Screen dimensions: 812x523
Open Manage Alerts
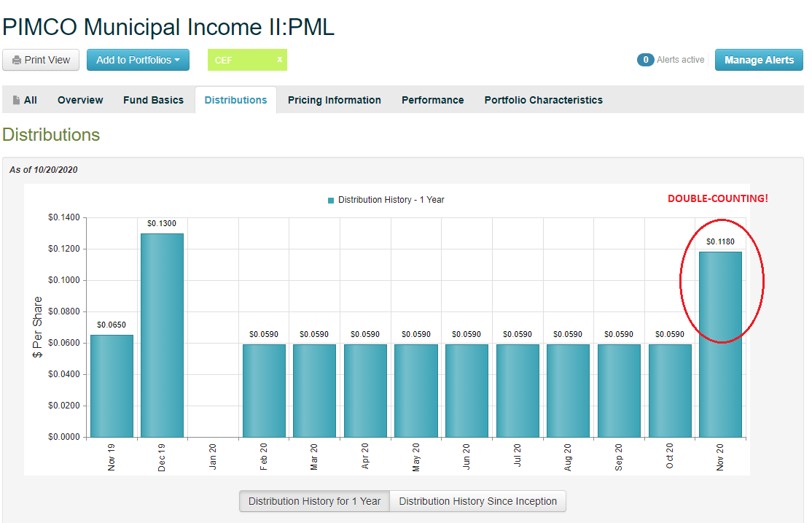(x=759, y=60)
